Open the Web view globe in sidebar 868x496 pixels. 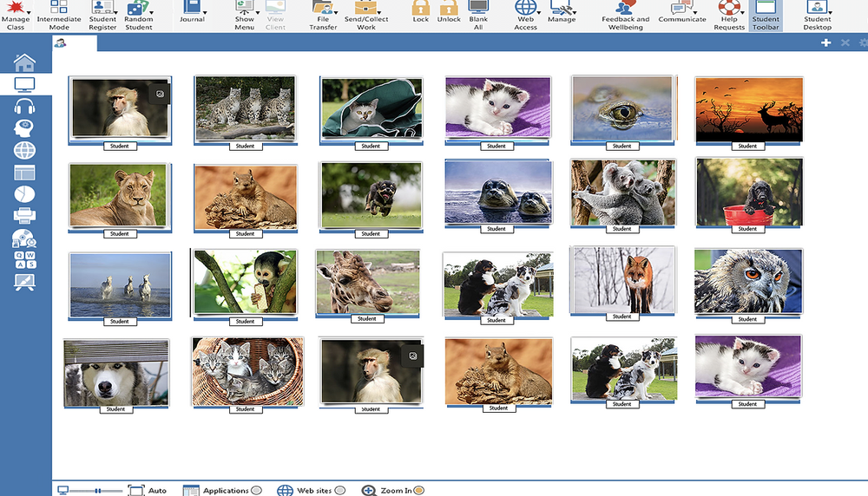point(24,150)
